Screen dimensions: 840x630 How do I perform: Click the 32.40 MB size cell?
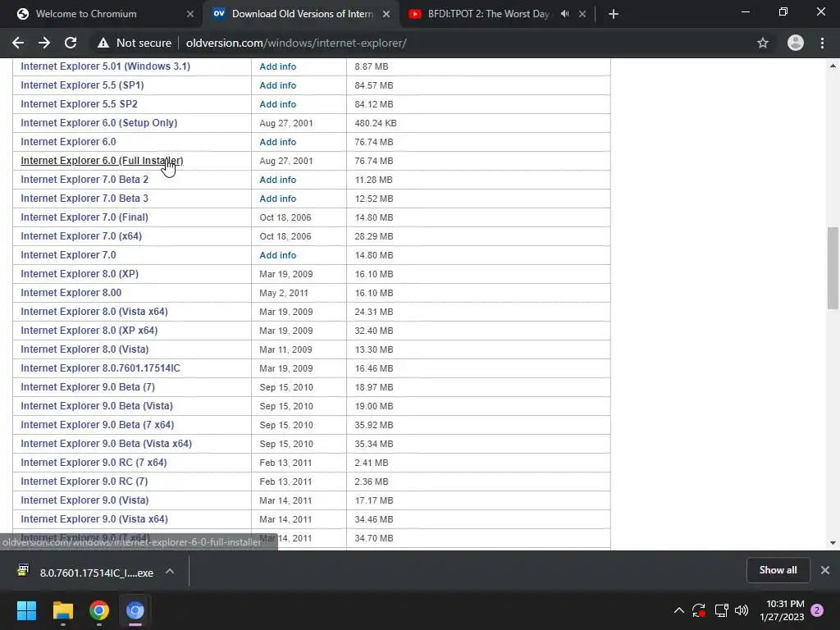[x=374, y=331]
